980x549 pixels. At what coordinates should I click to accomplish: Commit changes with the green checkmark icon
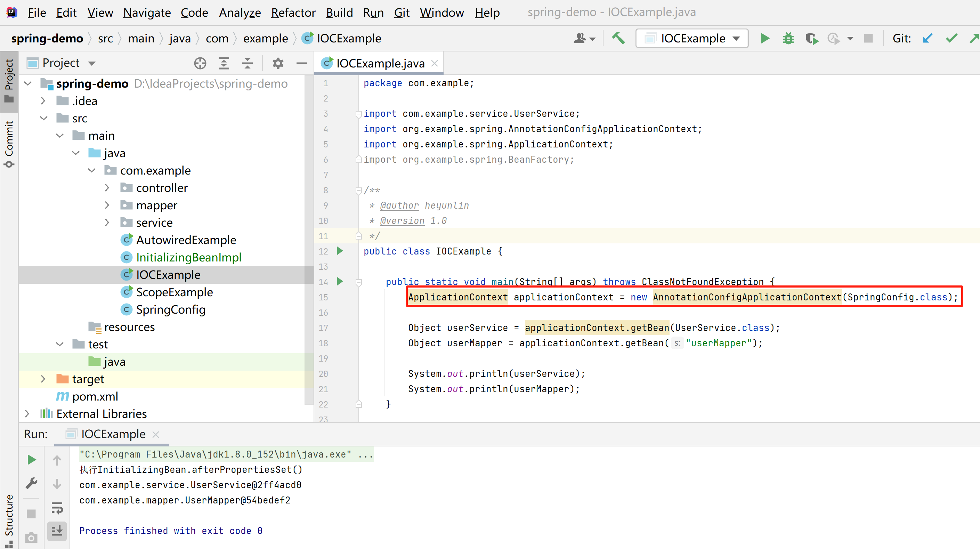pyautogui.click(x=951, y=38)
